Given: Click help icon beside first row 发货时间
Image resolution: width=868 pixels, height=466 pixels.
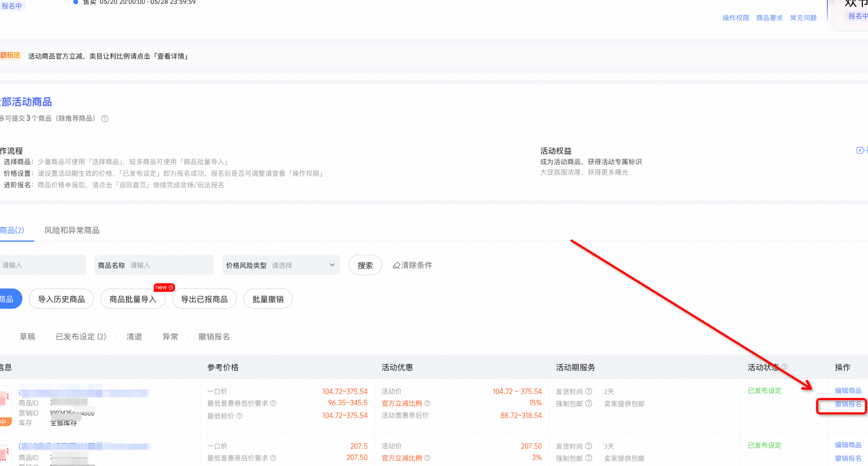Looking at the screenshot, I should pyautogui.click(x=589, y=392).
